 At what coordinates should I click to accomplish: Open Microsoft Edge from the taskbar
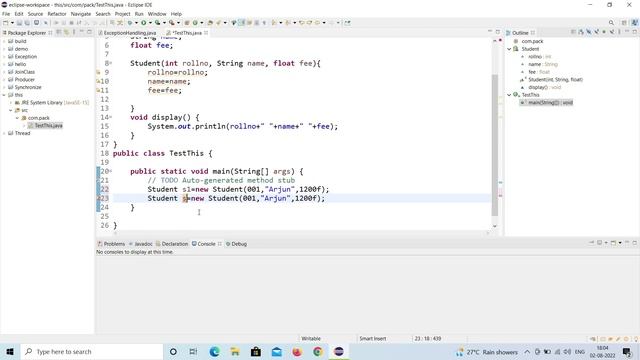click(x=214, y=351)
